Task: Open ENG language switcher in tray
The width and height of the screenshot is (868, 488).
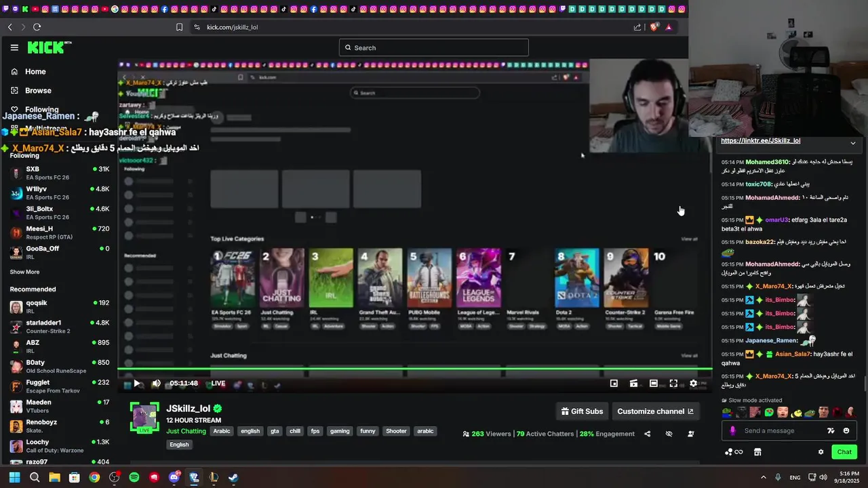Action: point(795,477)
